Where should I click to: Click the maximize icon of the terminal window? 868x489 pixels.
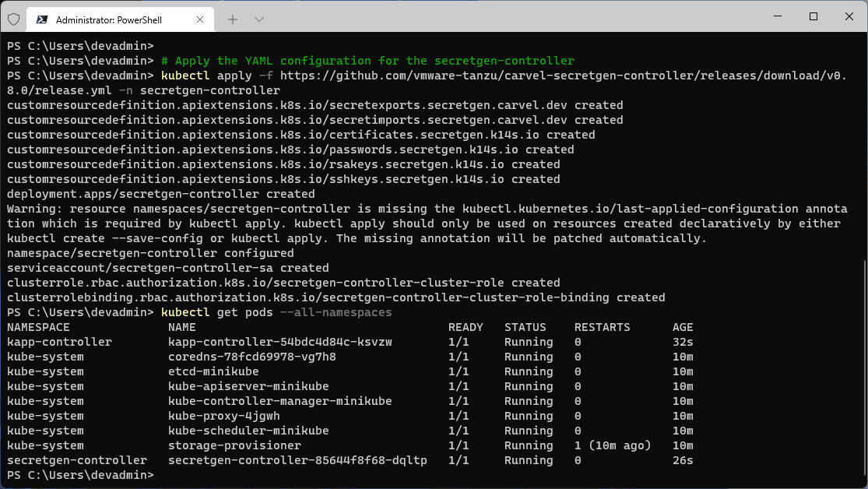coord(812,16)
